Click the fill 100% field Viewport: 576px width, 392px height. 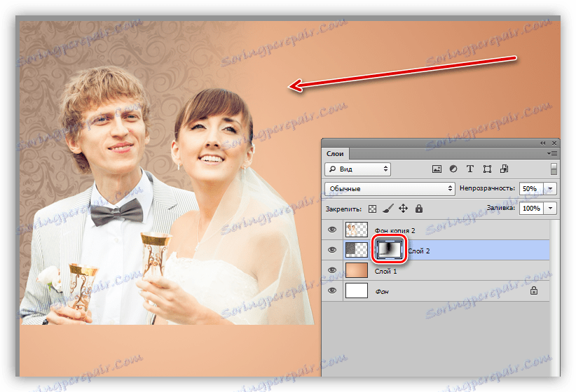(x=532, y=208)
